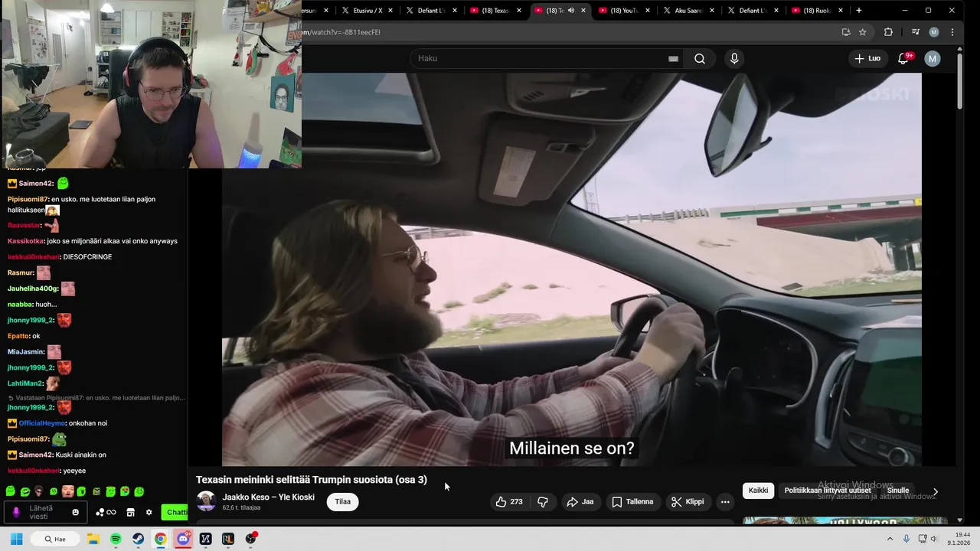The image size is (980, 551).
Task: Create a clip with Klippi
Action: pos(688,502)
